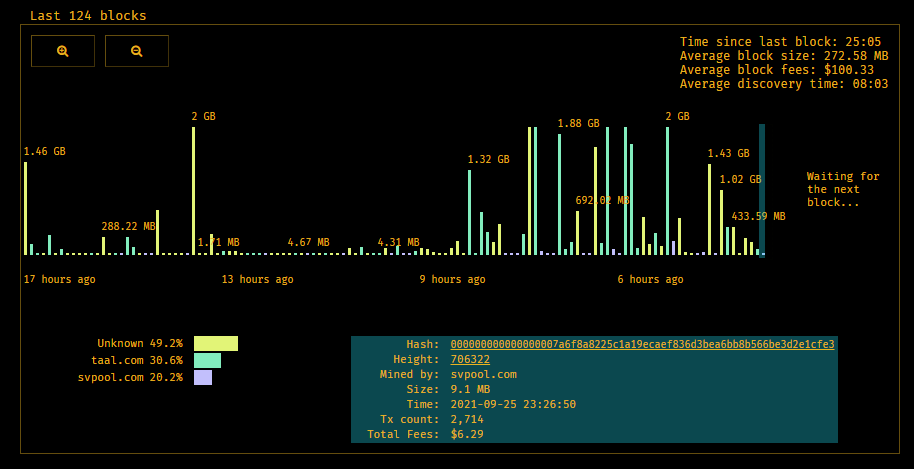Click the '13 hours ago' axis label
Viewport: 914px width, 469px height.
tap(258, 280)
